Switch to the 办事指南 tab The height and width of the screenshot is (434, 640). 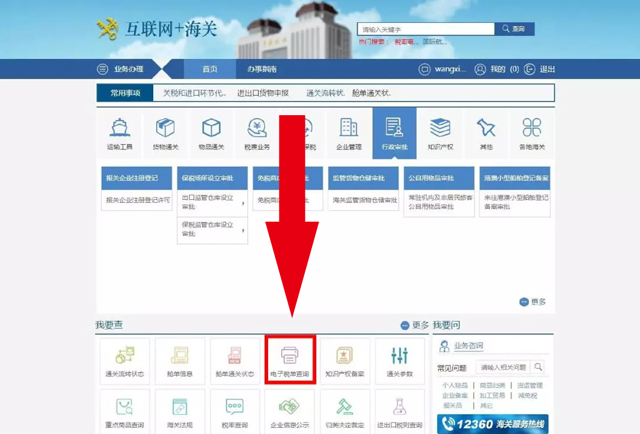pyautogui.click(x=262, y=69)
